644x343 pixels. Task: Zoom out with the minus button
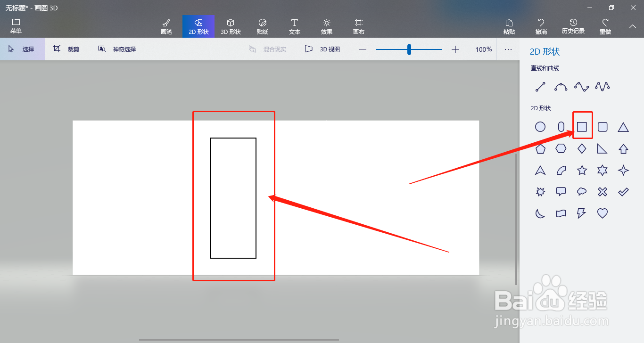coord(363,49)
